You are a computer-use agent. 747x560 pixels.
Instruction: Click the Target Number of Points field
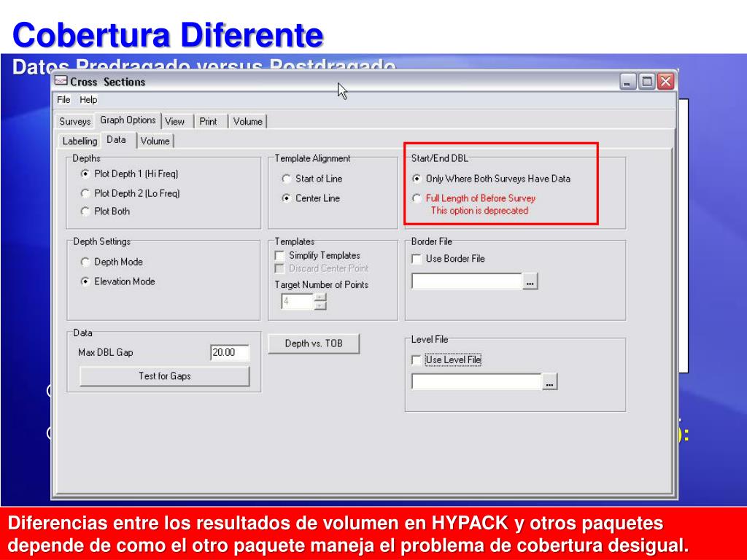pos(298,301)
